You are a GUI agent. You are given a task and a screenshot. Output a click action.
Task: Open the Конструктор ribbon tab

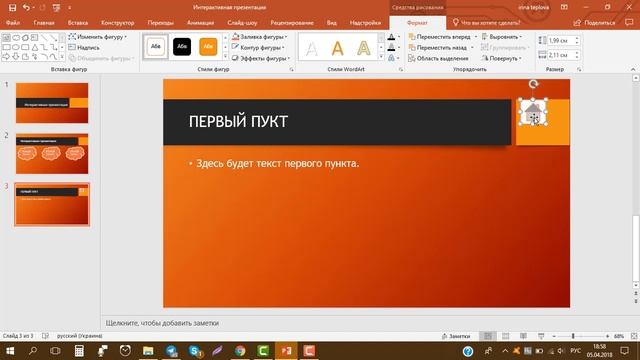(118, 23)
